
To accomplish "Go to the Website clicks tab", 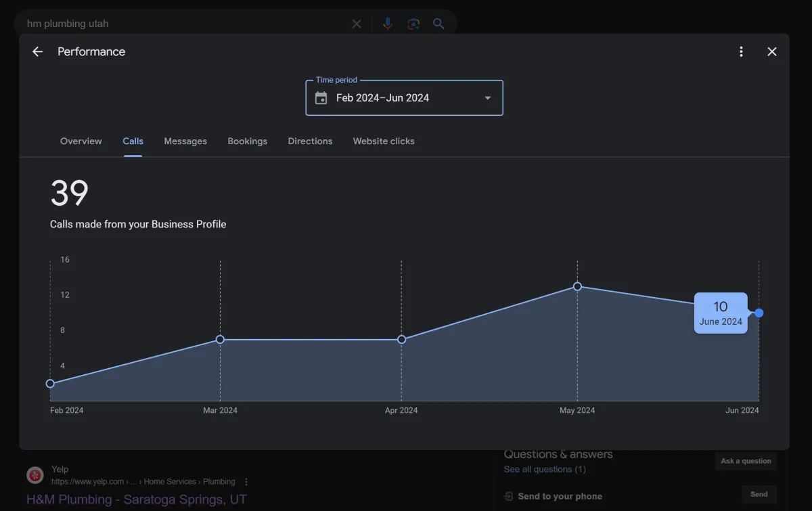I will [x=384, y=141].
